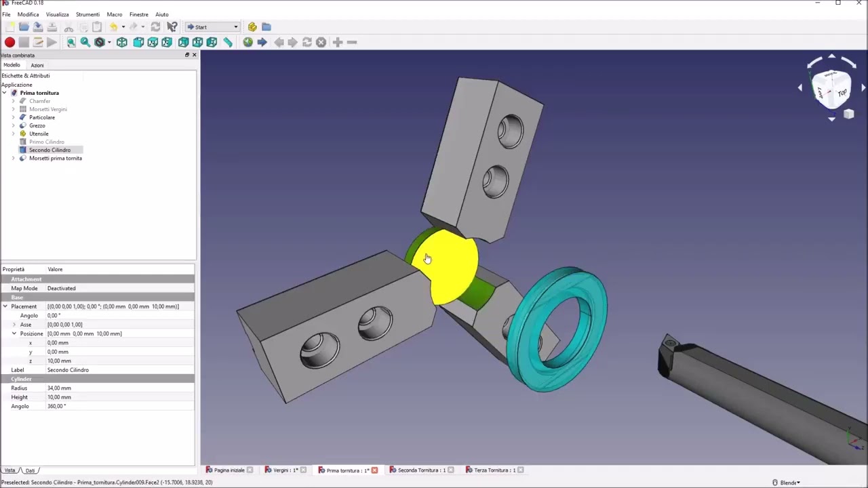Execute macro with the play icon

(52, 42)
